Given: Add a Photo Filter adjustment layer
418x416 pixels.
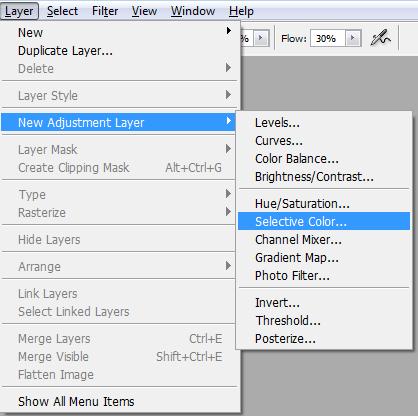Looking at the screenshot, I should (324, 275).
